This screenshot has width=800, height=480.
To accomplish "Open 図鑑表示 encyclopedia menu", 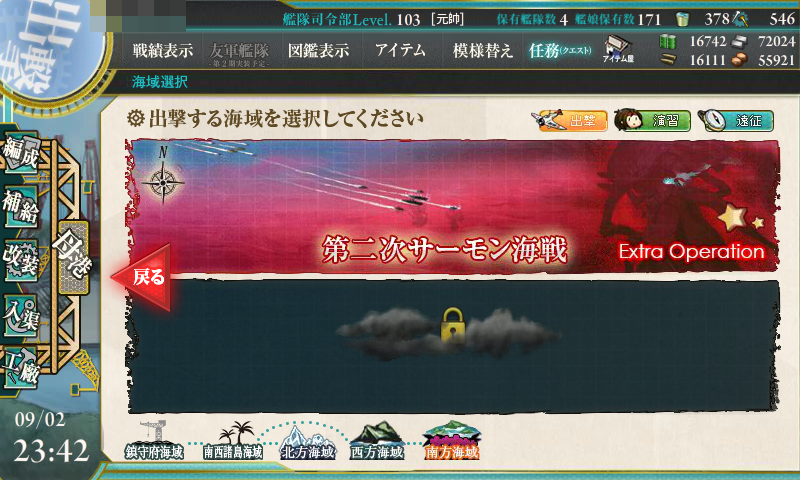I will 318,50.
